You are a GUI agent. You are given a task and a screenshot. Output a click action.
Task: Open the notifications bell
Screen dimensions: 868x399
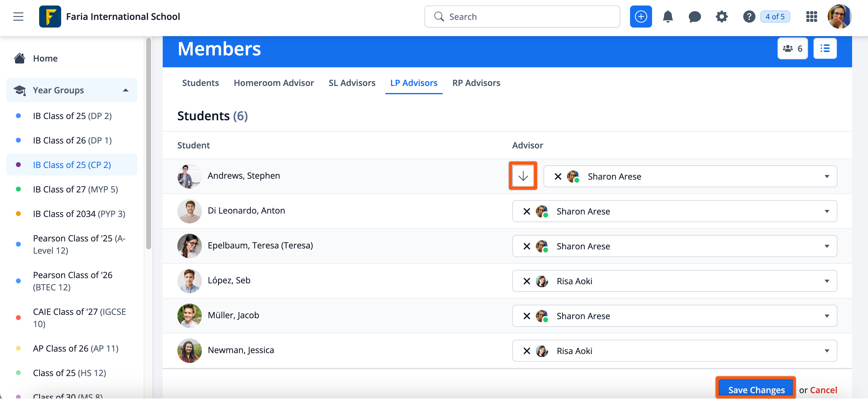(667, 17)
